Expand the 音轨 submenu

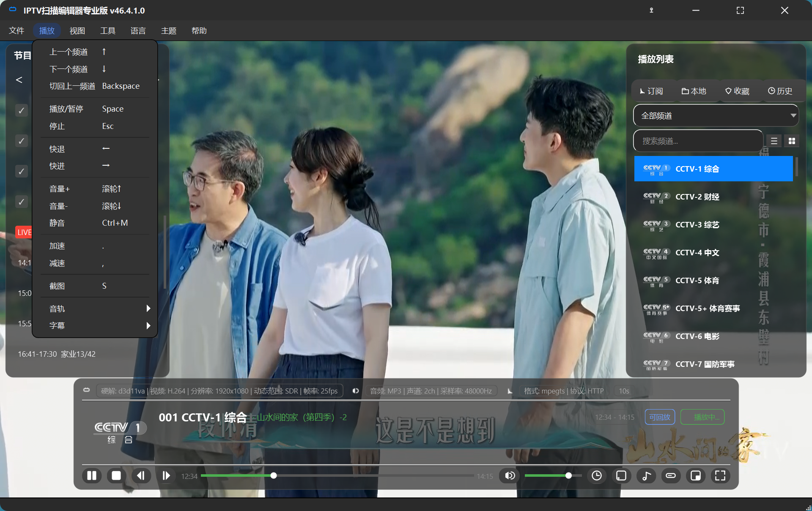[x=95, y=309]
